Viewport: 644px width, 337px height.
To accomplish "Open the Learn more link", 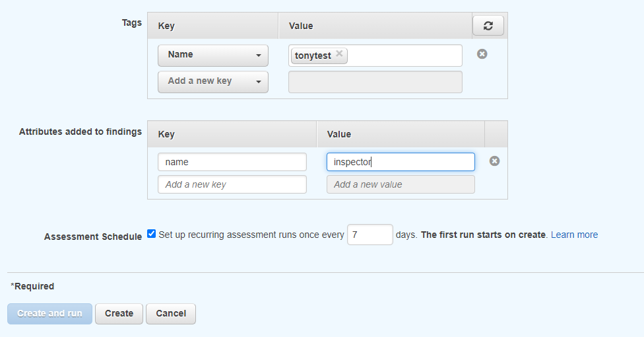I will (x=574, y=235).
